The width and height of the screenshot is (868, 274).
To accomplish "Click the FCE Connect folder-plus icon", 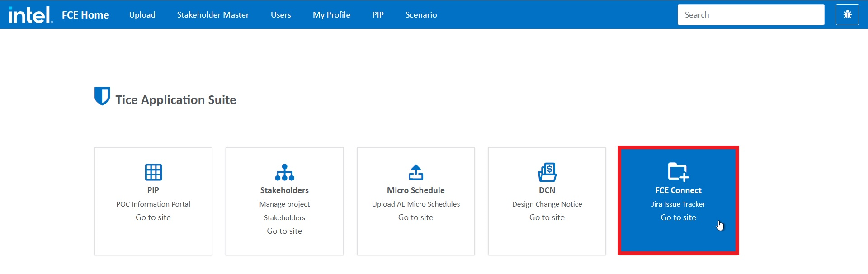I will coord(678,172).
